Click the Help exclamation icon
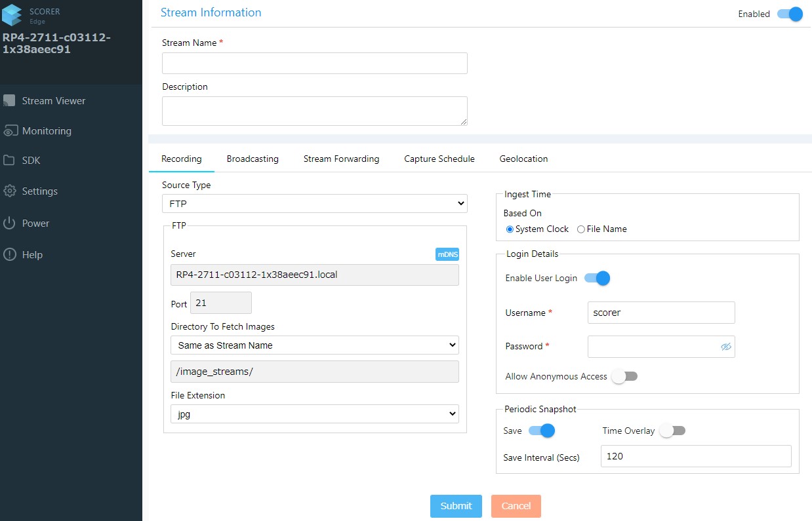The width and height of the screenshot is (812, 521). [9, 255]
